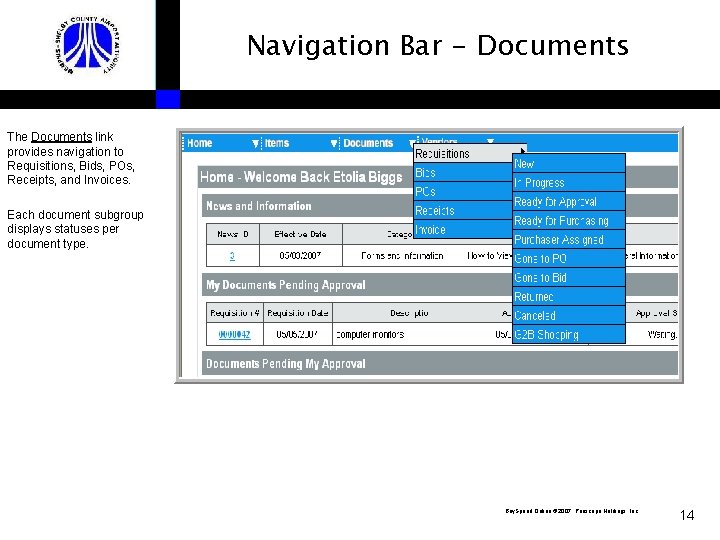Open the Items menu in navigation bar
The image size is (720, 540).
(276, 143)
